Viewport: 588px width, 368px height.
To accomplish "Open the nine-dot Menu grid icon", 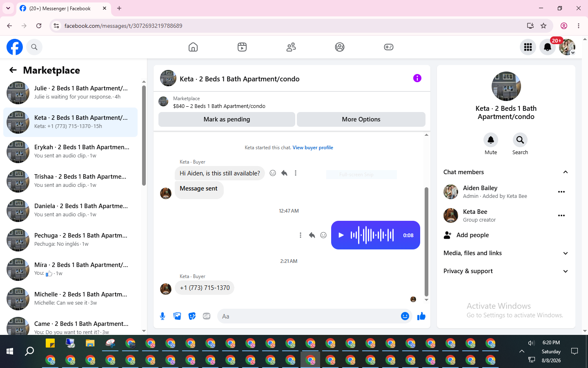I will (528, 47).
